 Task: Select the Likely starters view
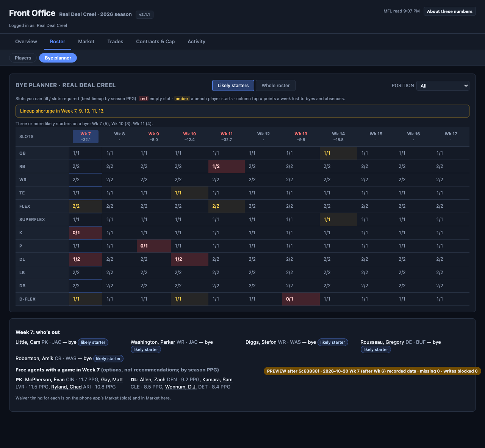pos(233,86)
